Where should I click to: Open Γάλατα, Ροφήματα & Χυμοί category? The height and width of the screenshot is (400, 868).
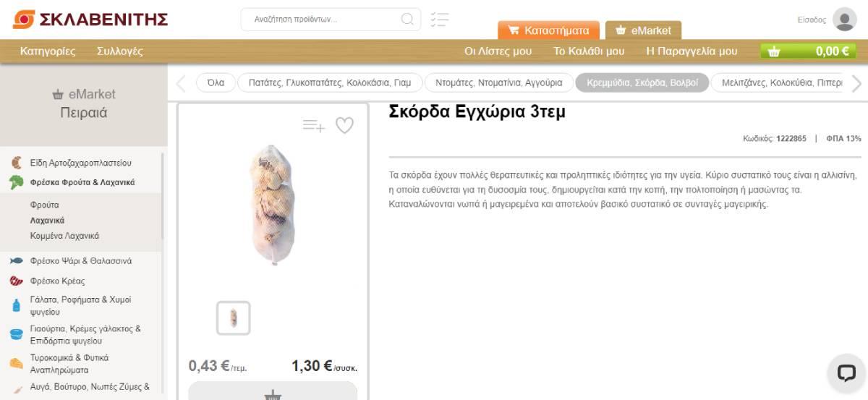coord(81,305)
